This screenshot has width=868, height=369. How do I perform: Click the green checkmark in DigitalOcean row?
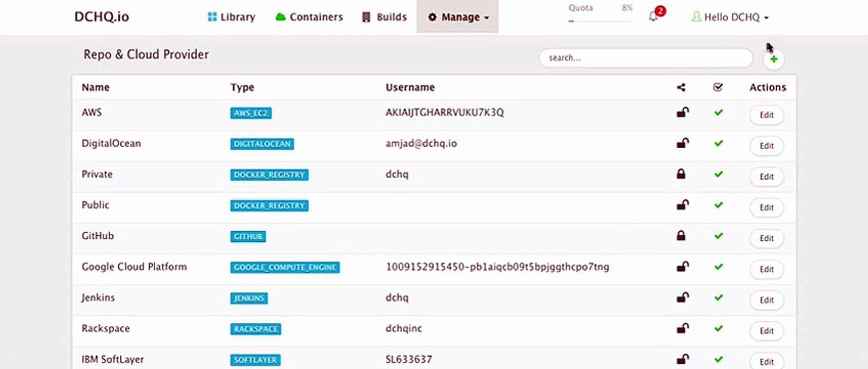(718, 143)
